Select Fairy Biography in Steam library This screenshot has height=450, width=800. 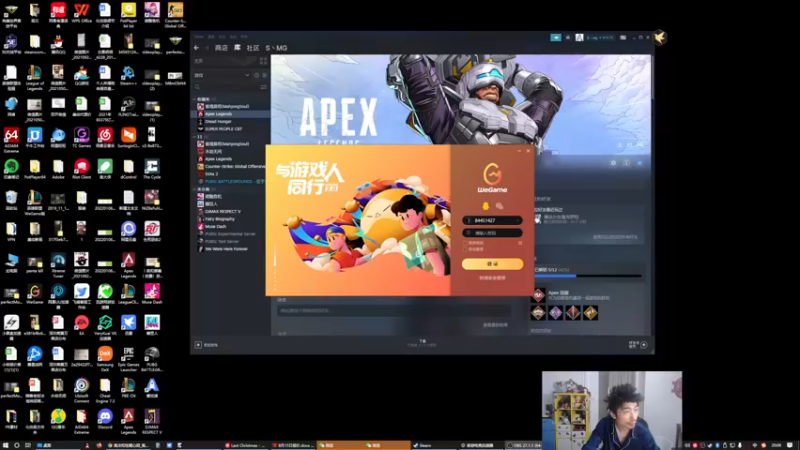tap(219, 219)
